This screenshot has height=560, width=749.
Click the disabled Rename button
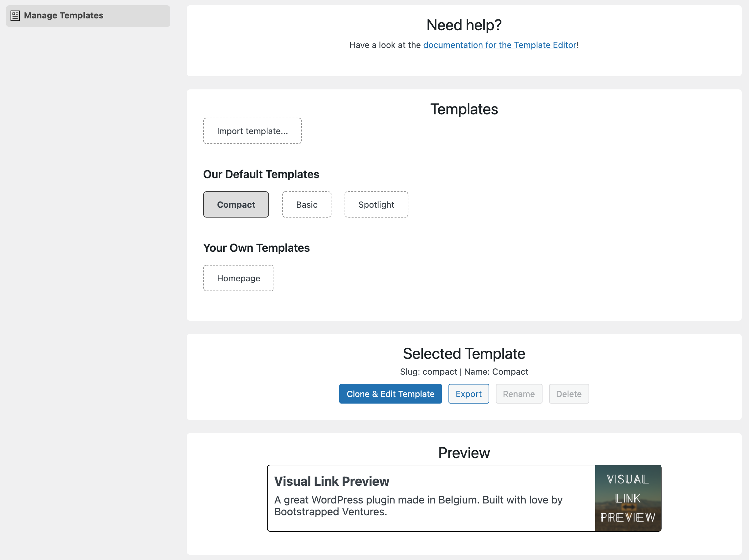[x=519, y=394]
